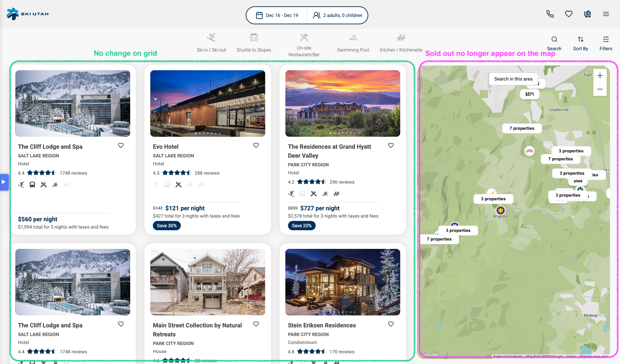Click the Brighton resort map pin
This screenshot has width=620, height=364.
click(x=500, y=210)
